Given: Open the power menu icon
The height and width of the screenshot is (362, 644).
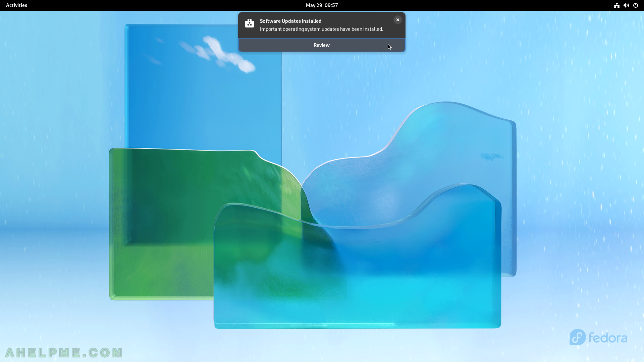Looking at the screenshot, I should click(x=635, y=5).
